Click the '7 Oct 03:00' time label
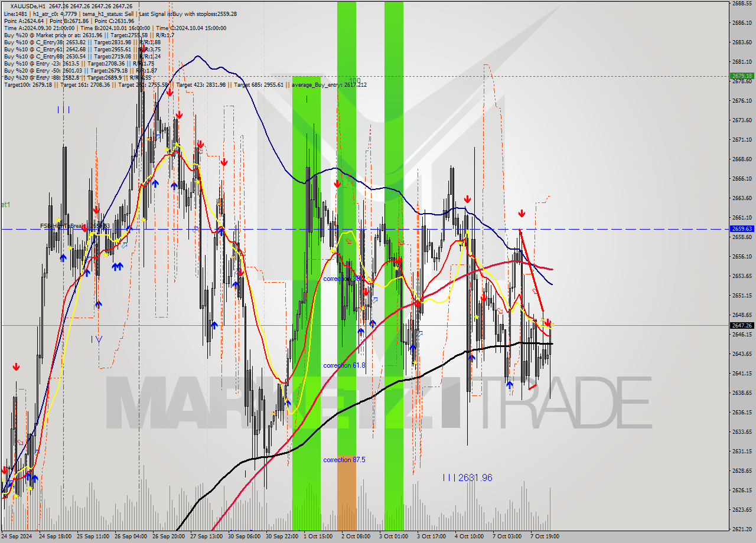The width and height of the screenshot is (756, 543). click(x=507, y=537)
